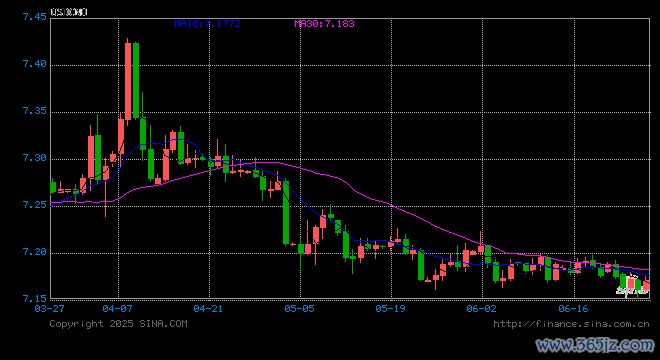Click the 05-19 date label
This screenshot has height=360, width=660.
coord(390,309)
